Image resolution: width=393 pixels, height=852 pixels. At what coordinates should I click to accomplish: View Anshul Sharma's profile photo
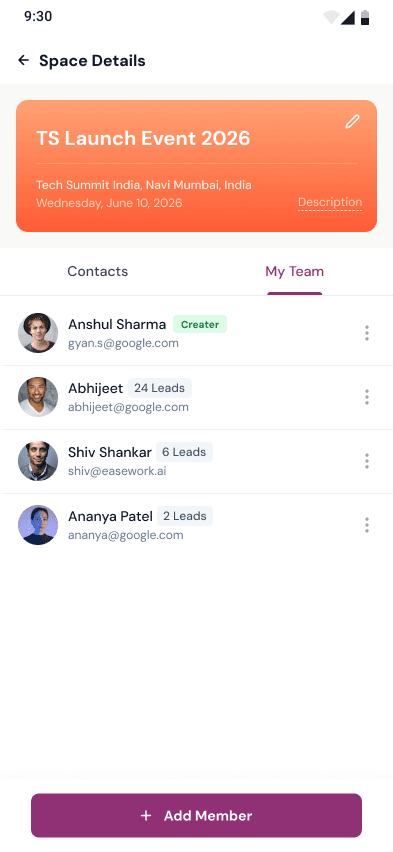38,333
